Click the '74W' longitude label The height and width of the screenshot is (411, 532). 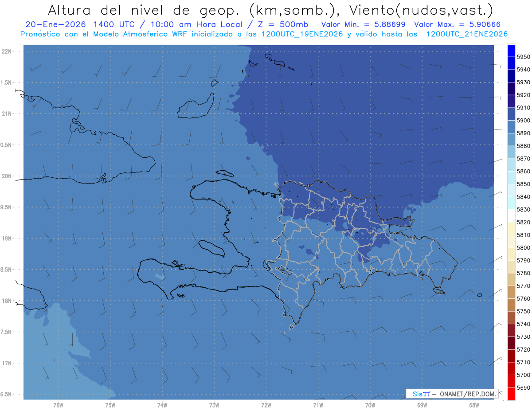tap(162, 405)
